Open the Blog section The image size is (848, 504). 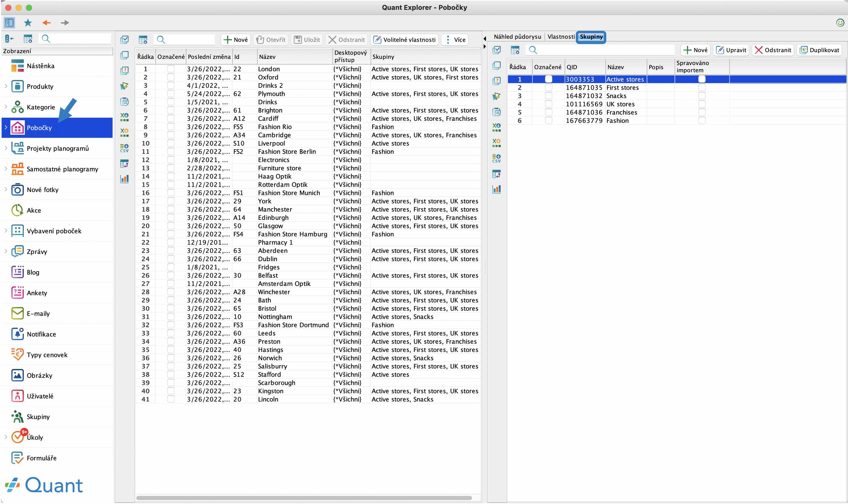pos(57,272)
